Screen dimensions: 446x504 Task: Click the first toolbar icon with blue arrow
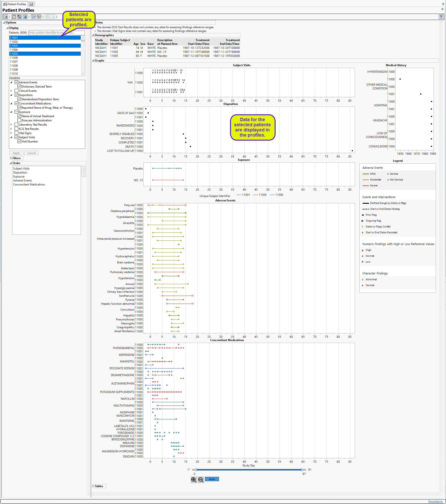tap(5, 16)
